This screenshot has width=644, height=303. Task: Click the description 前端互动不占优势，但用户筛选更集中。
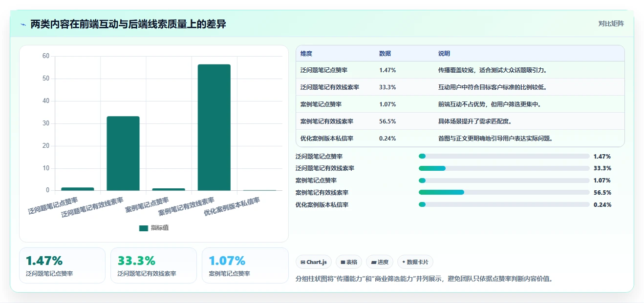(x=490, y=104)
